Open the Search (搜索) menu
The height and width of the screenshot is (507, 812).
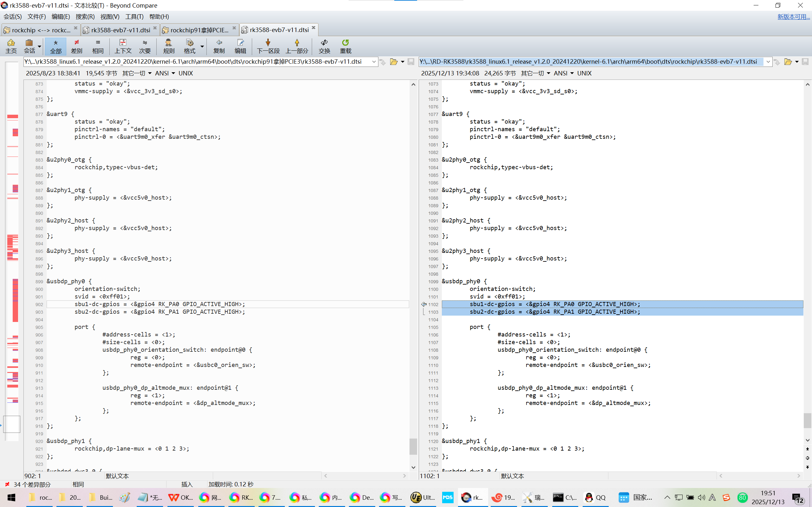click(85, 16)
